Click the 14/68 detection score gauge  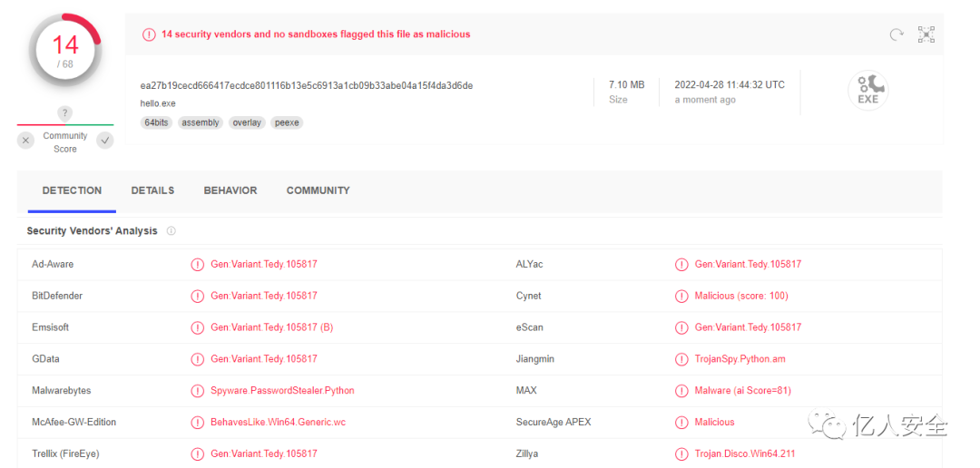[65, 51]
